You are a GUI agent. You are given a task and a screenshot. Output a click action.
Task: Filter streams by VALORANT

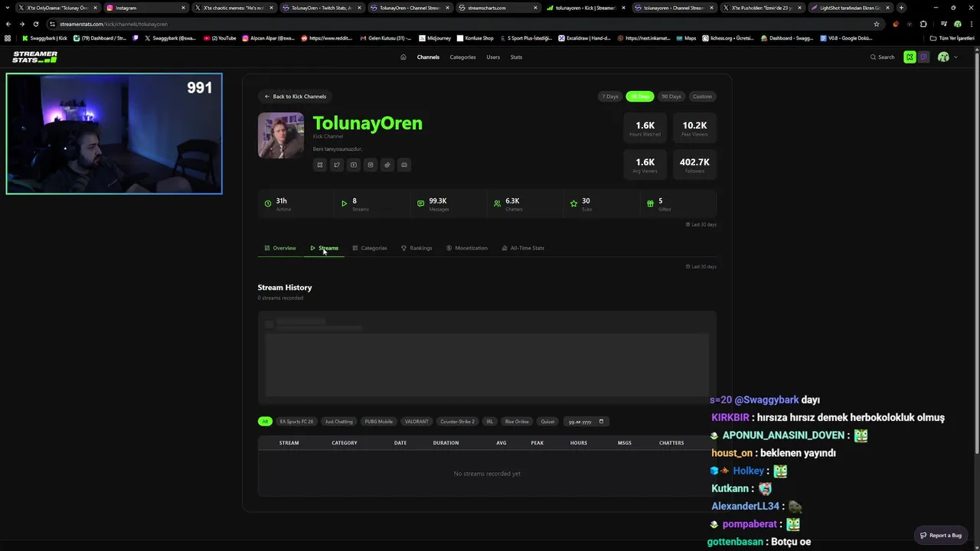(416, 422)
